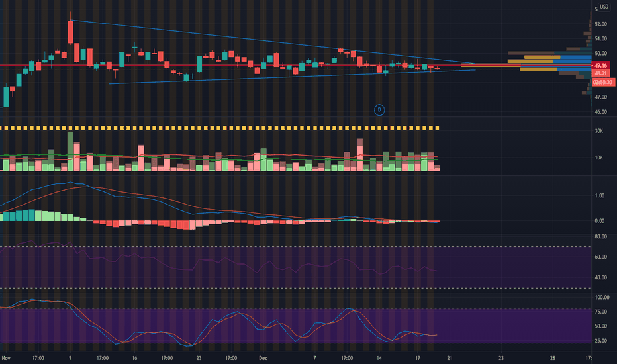Screen dimensions: 617x364
Task: Click the 100.00 stochastic axis label
Action: point(602,298)
